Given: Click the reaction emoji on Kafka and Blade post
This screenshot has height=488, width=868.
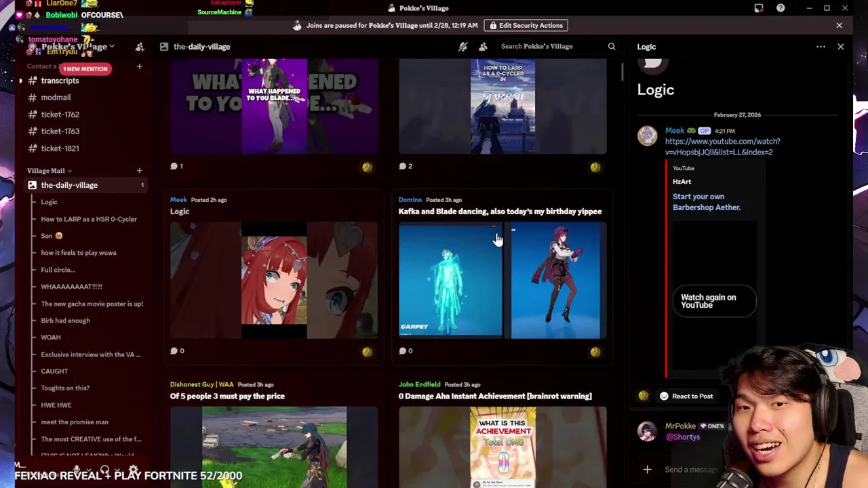Looking at the screenshot, I should 595,351.
